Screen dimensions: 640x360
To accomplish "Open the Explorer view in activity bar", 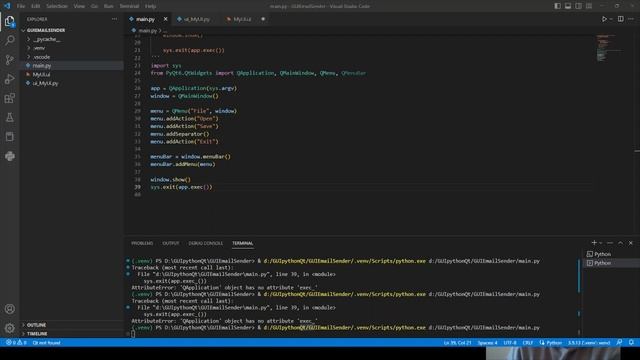I will (10, 21).
